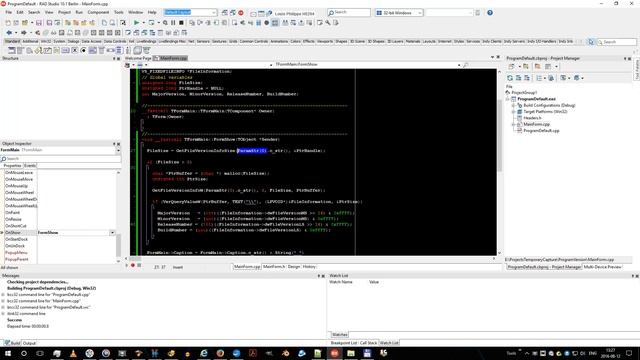Click the Forward navigation arrow
Screen dimensions: 640x360
coord(24,33)
